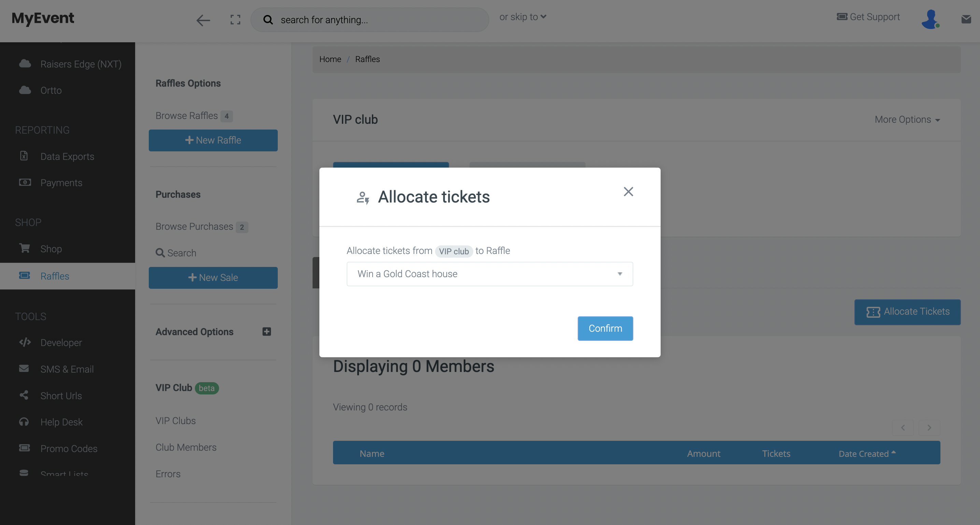This screenshot has width=980, height=525.
Task: Open the user profile avatar
Action: (x=931, y=19)
